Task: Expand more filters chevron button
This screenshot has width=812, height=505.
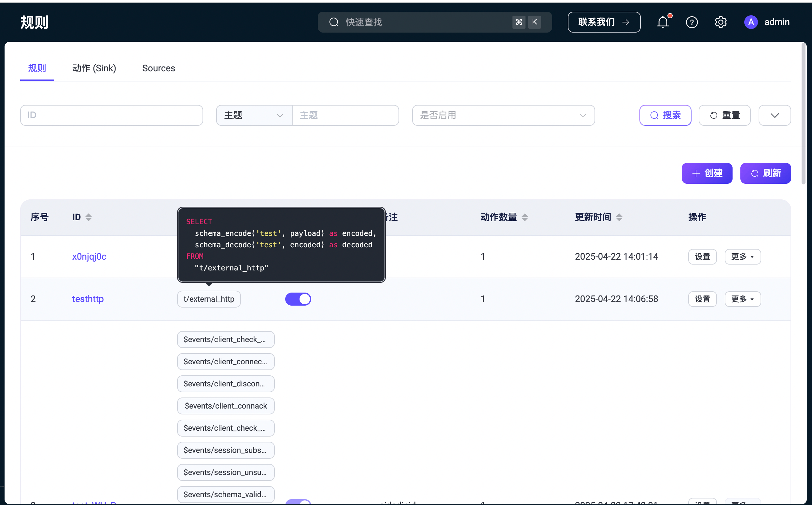Action: click(774, 115)
